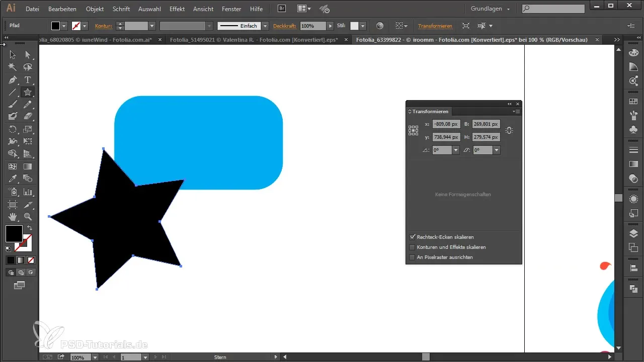The image size is (644, 362).
Task: Expand the Deckkraft opacity slider arrow
Action: (x=331, y=26)
